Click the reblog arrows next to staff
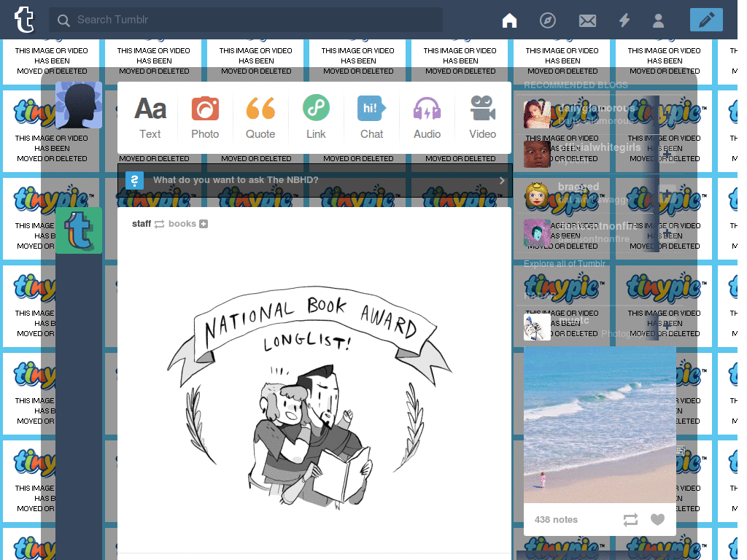This screenshot has height=560, width=747. point(160,225)
